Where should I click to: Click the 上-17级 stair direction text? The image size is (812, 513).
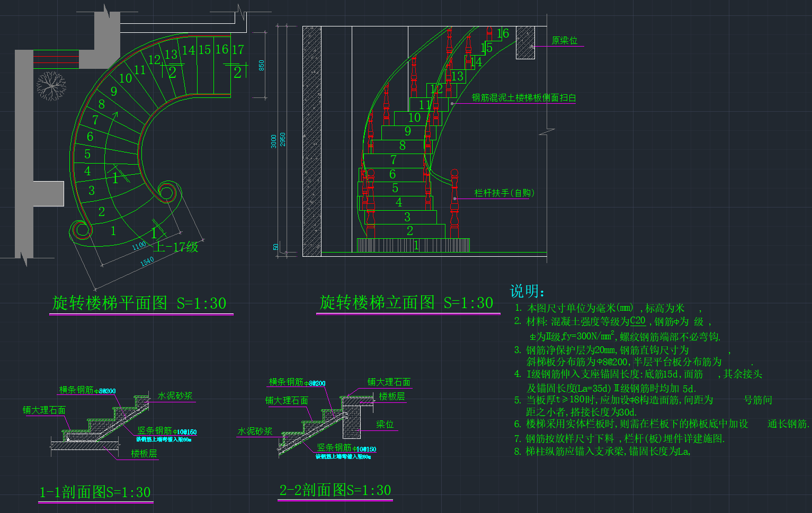point(176,247)
